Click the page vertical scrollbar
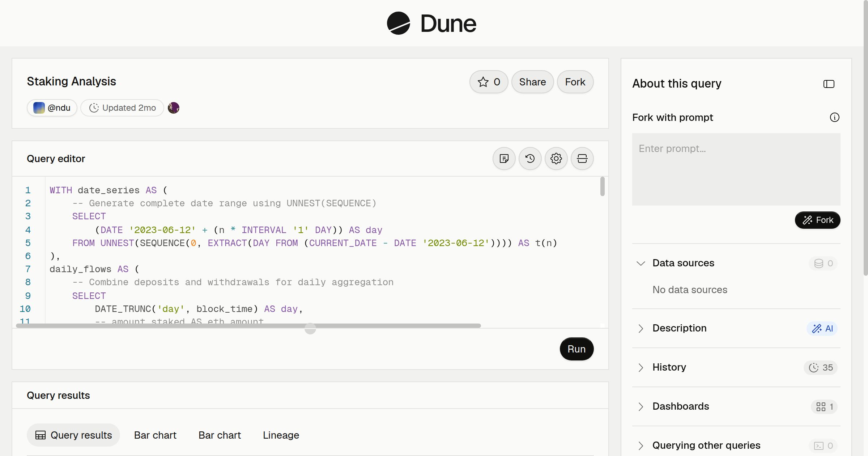The image size is (868, 456). tap(865, 138)
